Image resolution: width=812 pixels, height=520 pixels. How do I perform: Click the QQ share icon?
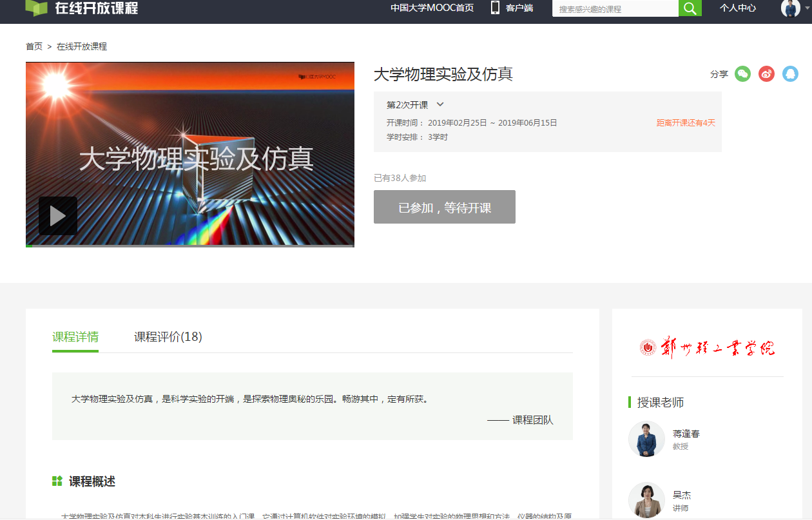click(x=790, y=74)
